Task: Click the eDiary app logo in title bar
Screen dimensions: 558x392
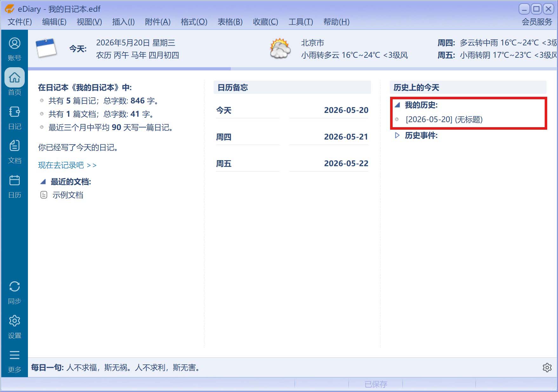Action: [x=10, y=9]
